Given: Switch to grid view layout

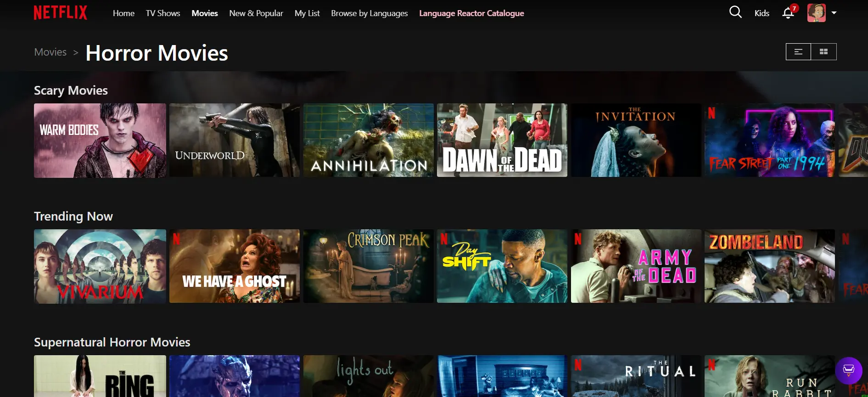Looking at the screenshot, I should 824,52.
